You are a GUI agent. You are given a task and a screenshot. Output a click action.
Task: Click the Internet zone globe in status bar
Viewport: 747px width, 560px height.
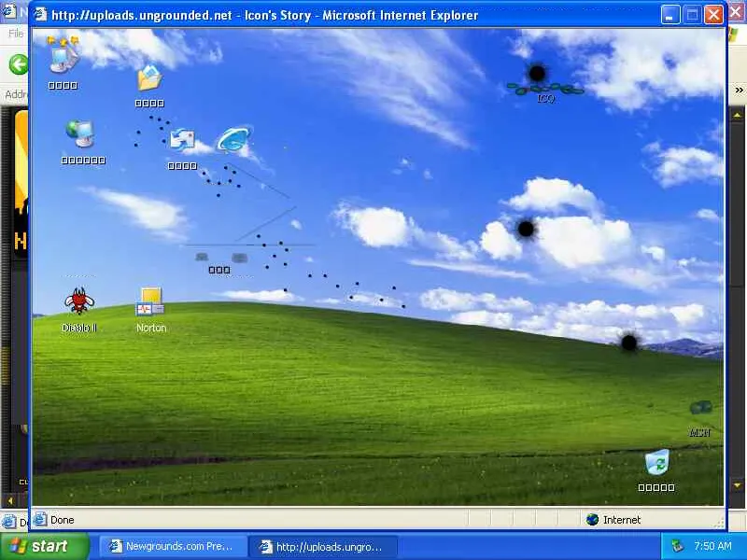click(592, 520)
